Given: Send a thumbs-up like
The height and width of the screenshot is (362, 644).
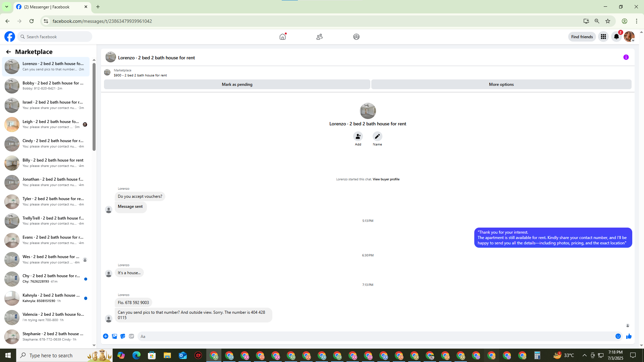Looking at the screenshot, I should (629, 336).
